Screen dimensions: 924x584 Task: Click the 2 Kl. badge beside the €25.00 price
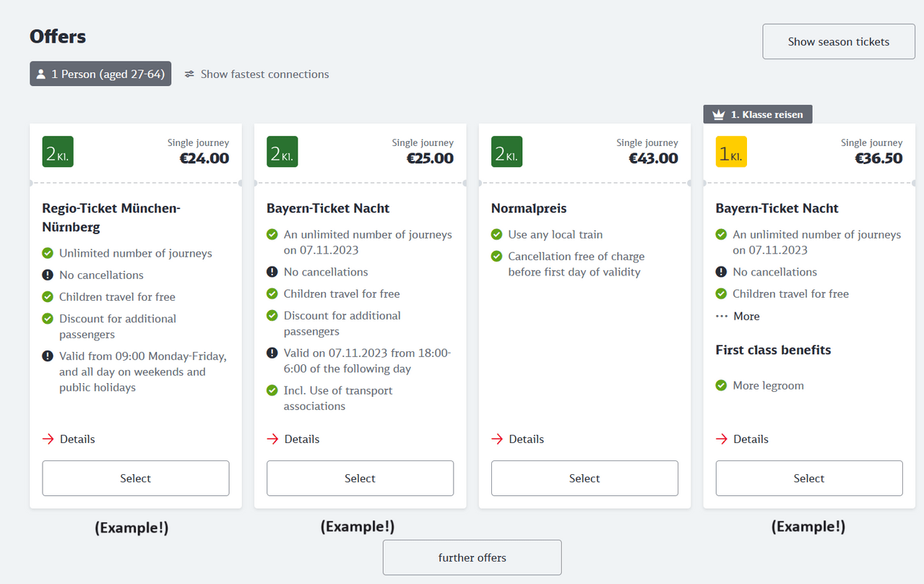tap(282, 152)
